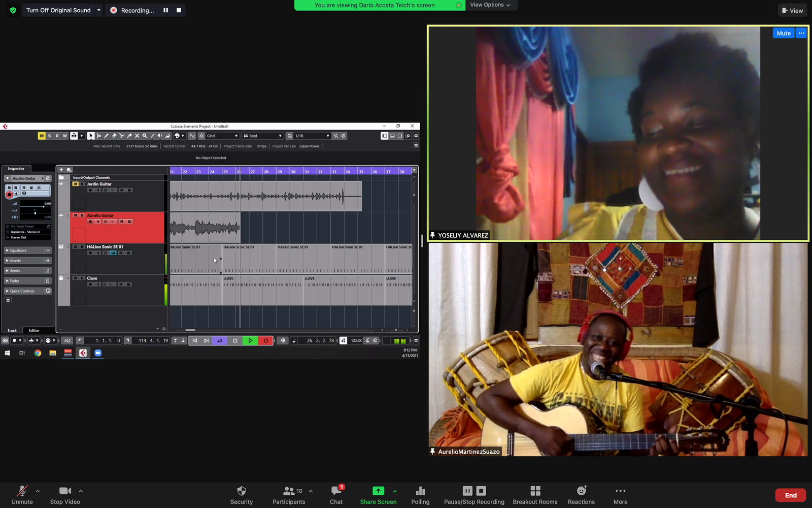Select the Scissors split tool in Cubase

coord(122,136)
